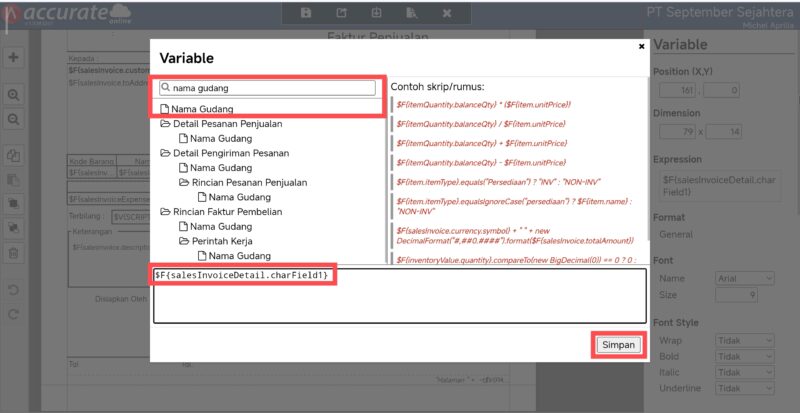Viewport: 800px width, 413px height.
Task: Click the undo icon in left sidebar
Action: click(14, 290)
